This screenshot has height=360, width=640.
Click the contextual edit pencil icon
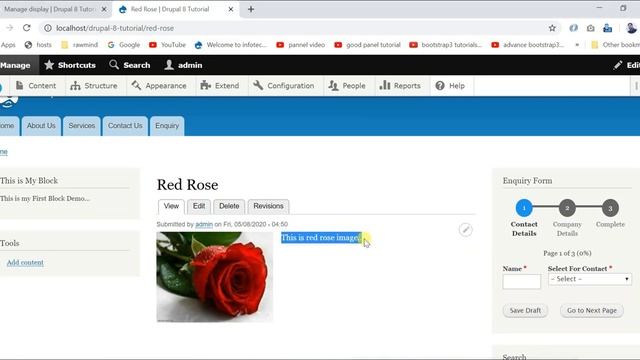point(465,230)
